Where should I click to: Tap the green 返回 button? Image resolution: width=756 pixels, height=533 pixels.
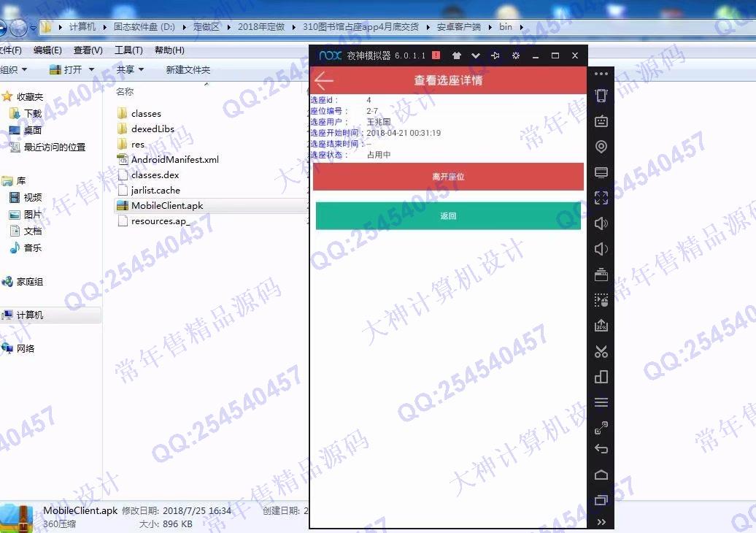[448, 215]
